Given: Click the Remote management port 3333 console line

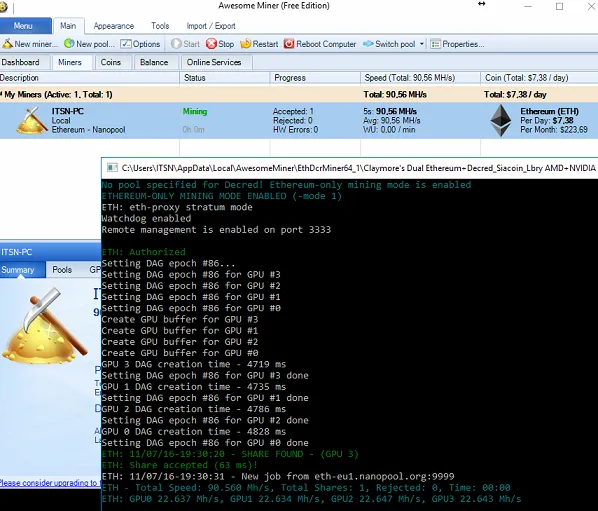Looking at the screenshot, I should [216, 230].
